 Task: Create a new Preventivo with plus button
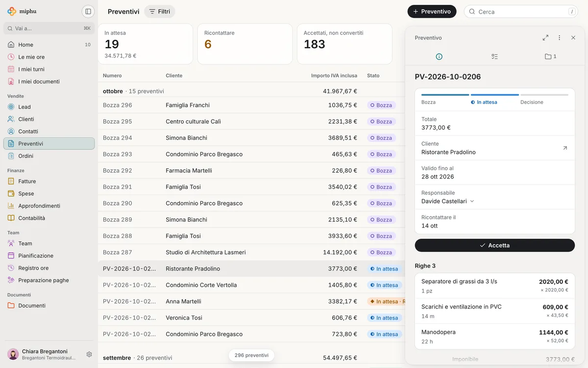tap(432, 11)
